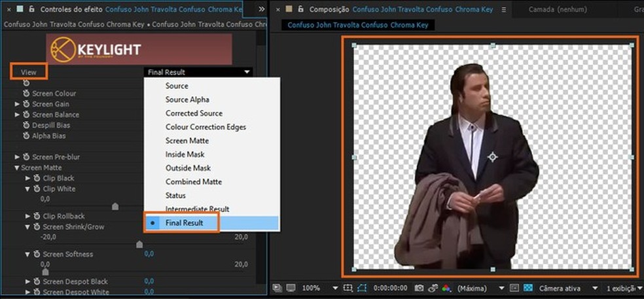Select the Final Result radio option
Image resolution: width=644 pixels, height=299 pixels.
coord(183,223)
